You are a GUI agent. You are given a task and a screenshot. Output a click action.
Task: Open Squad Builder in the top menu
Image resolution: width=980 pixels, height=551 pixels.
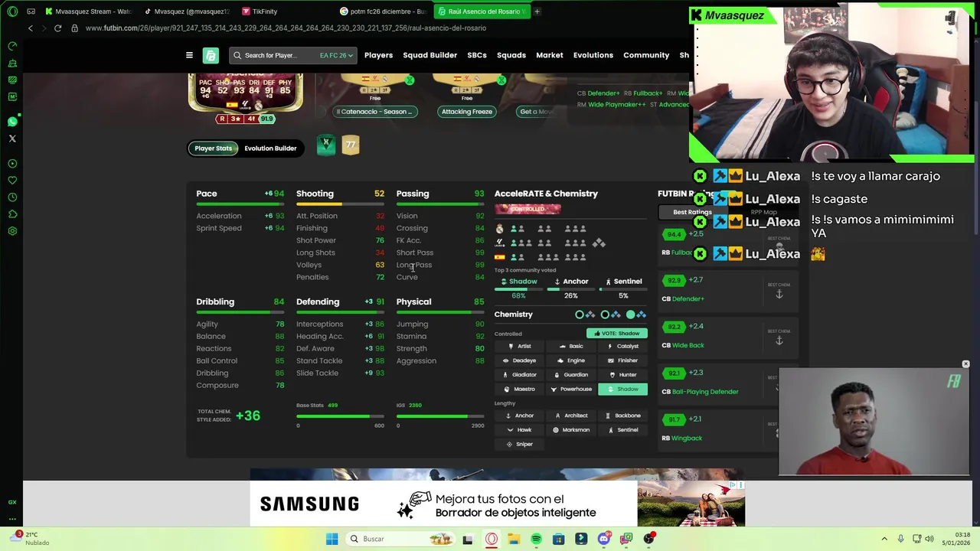(430, 55)
